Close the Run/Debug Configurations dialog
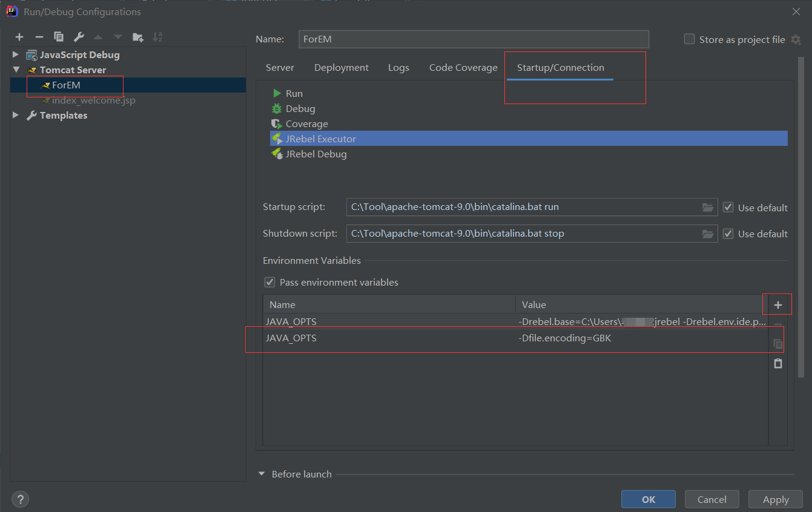 coord(796,11)
